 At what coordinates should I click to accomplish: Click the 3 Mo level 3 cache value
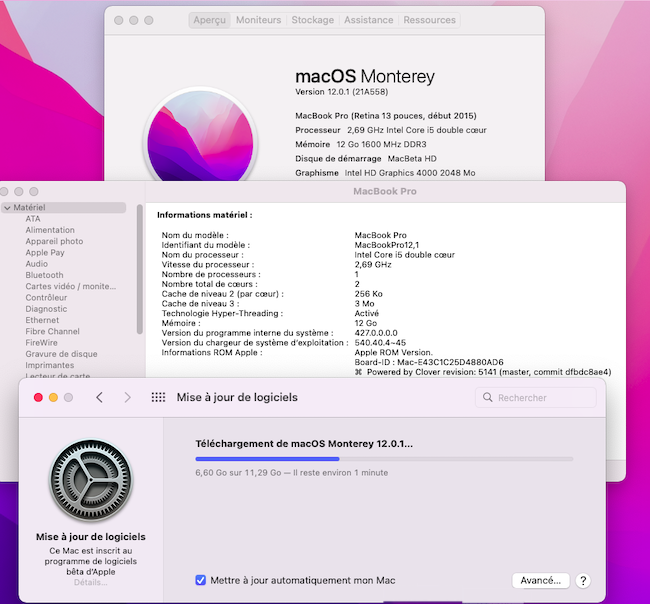[x=364, y=303]
